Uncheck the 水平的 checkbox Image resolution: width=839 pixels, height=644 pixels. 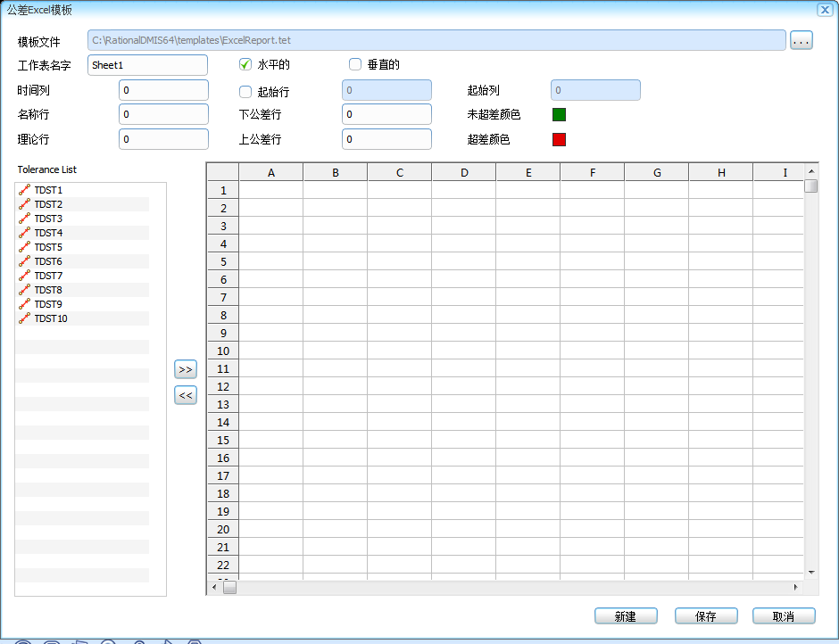tap(245, 64)
